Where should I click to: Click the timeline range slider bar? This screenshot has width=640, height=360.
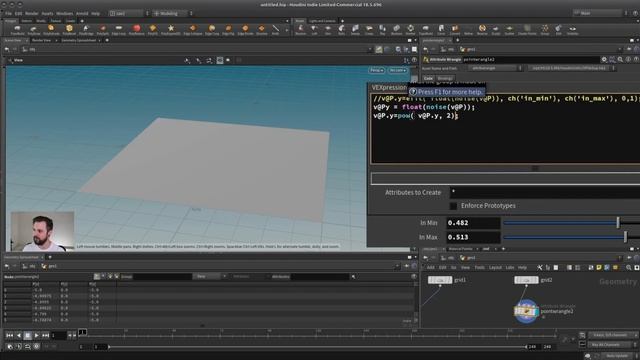318,347
